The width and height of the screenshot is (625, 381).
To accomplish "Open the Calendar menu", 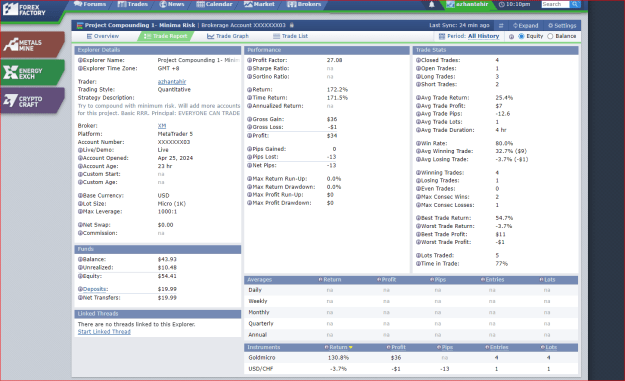I will coord(214,4).
